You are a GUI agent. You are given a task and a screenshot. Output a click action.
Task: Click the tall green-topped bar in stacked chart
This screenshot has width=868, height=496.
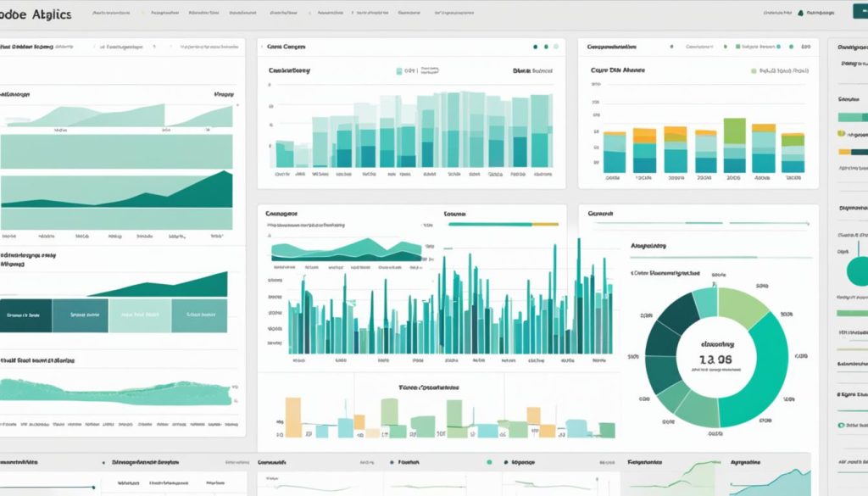click(x=735, y=145)
